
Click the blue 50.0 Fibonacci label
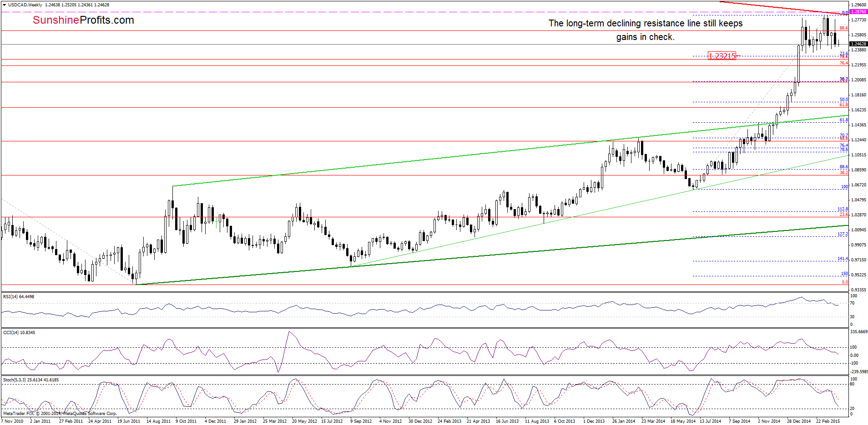[x=843, y=100]
